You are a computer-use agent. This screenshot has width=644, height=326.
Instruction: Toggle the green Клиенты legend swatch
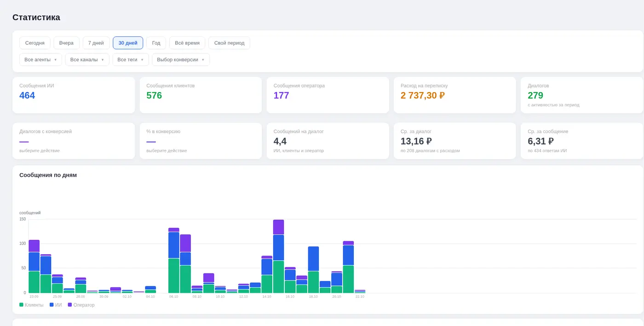(x=21, y=305)
